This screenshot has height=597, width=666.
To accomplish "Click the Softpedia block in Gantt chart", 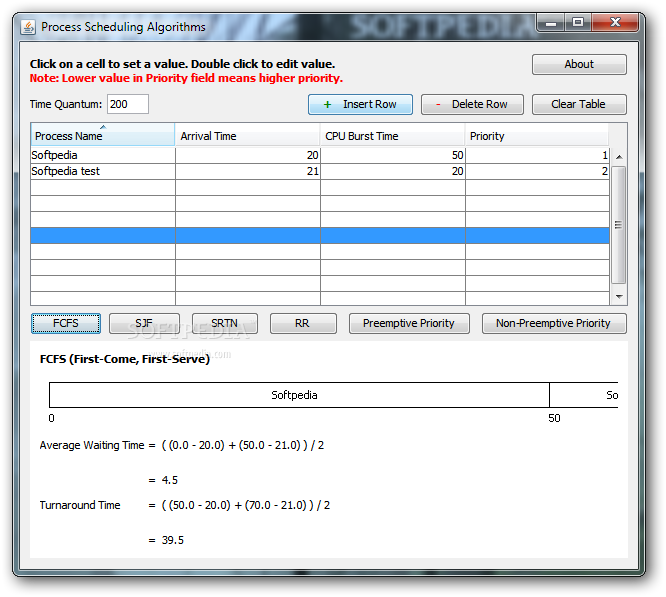I will pos(299,395).
